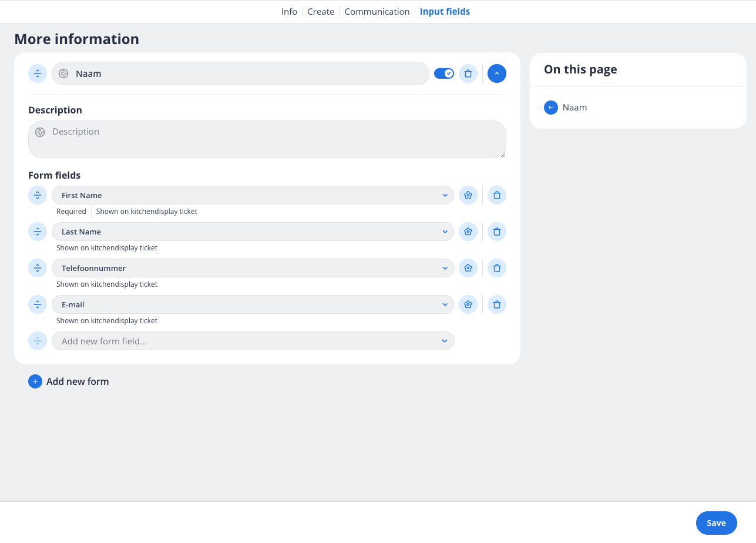Viewport: 756px width, 543px height.
Task: Open settings for the Telefoonnummer field
Action: click(x=468, y=267)
